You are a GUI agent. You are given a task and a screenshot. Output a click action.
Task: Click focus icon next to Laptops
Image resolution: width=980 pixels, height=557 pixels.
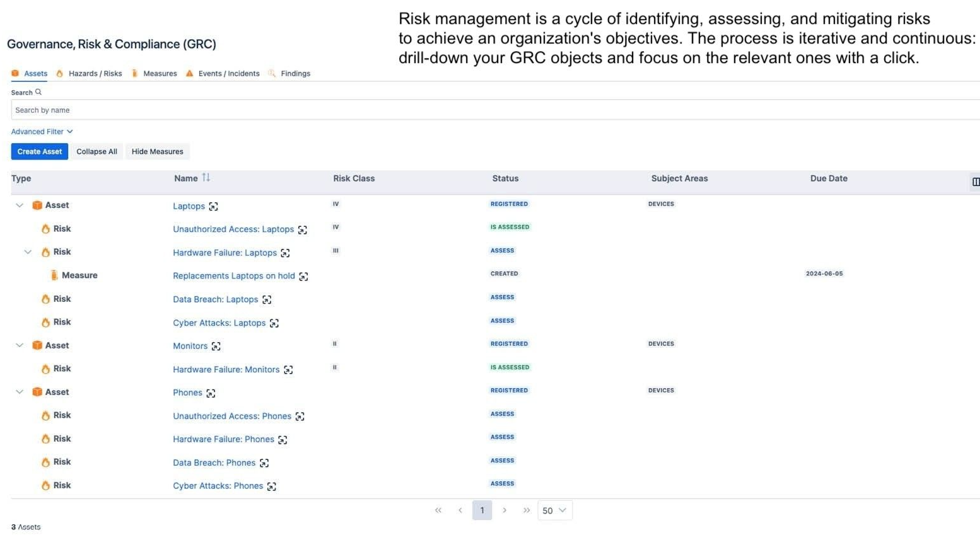click(214, 207)
